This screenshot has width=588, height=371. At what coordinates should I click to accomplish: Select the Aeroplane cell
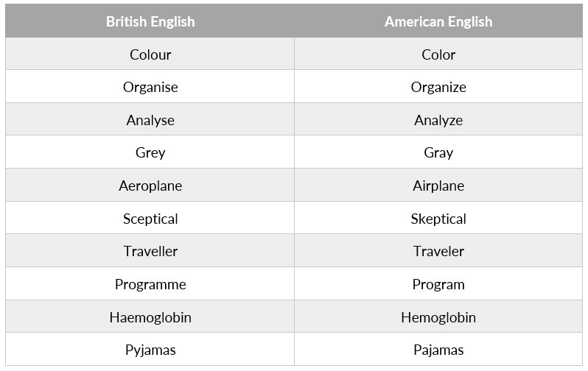tap(150, 185)
